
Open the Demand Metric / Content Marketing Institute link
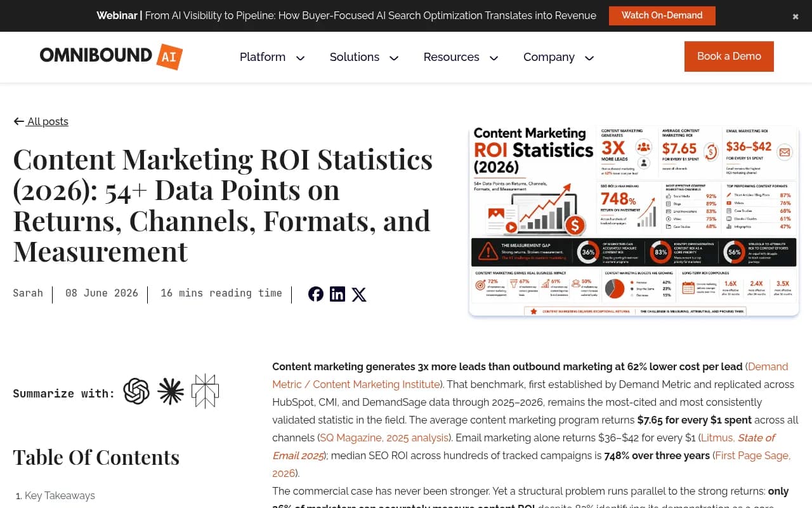[x=530, y=375]
